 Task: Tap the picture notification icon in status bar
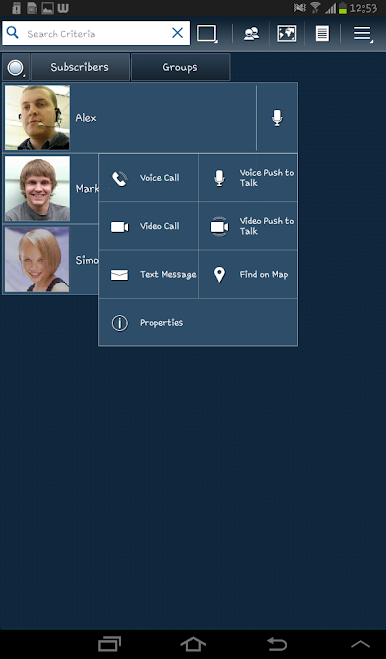pyautogui.click(x=48, y=8)
